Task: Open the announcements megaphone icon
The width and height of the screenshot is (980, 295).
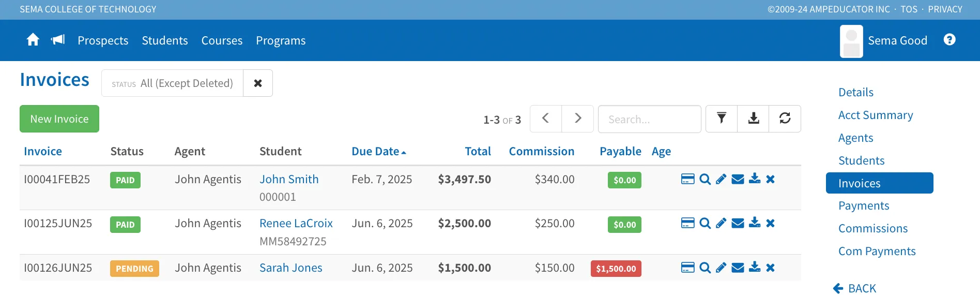Action: (x=58, y=40)
